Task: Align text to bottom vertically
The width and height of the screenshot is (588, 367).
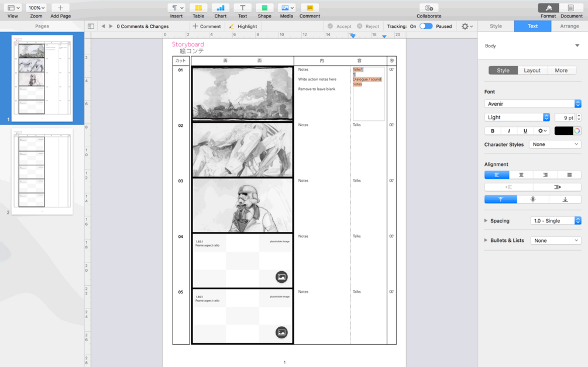Action: [565, 199]
